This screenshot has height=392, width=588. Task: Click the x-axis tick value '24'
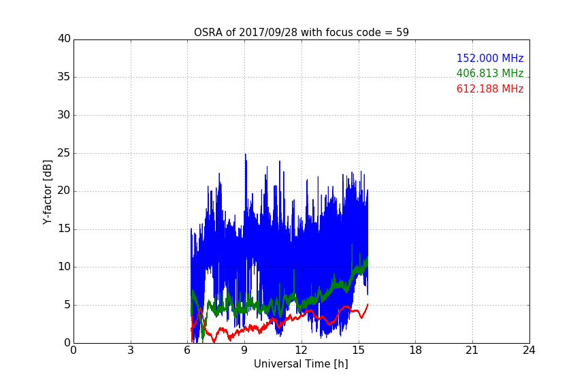[529, 350]
